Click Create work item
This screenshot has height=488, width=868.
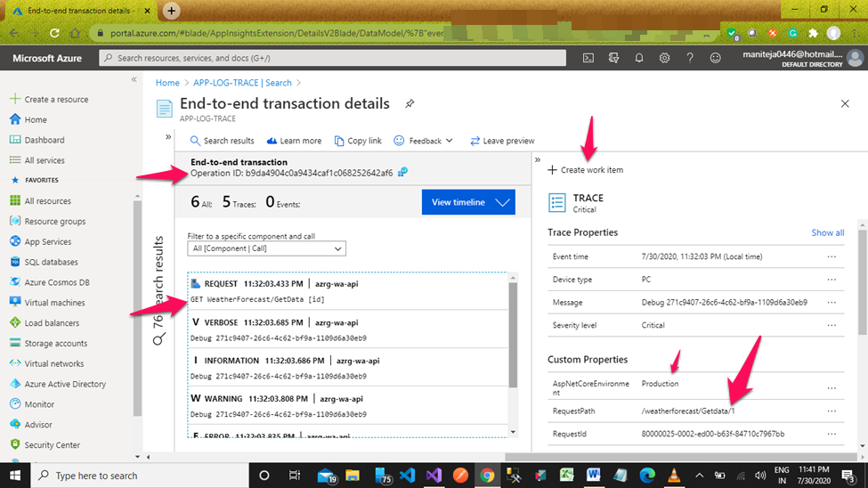point(586,170)
